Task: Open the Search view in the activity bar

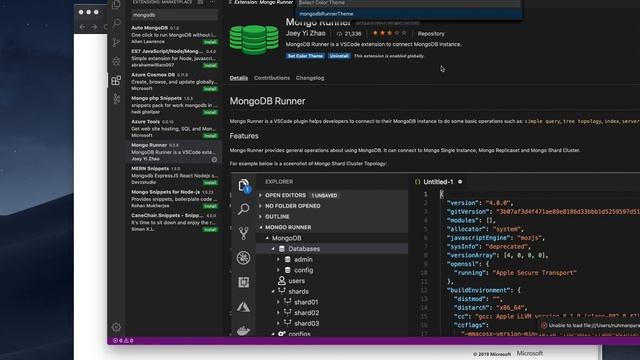Action: (x=116, y=23)
